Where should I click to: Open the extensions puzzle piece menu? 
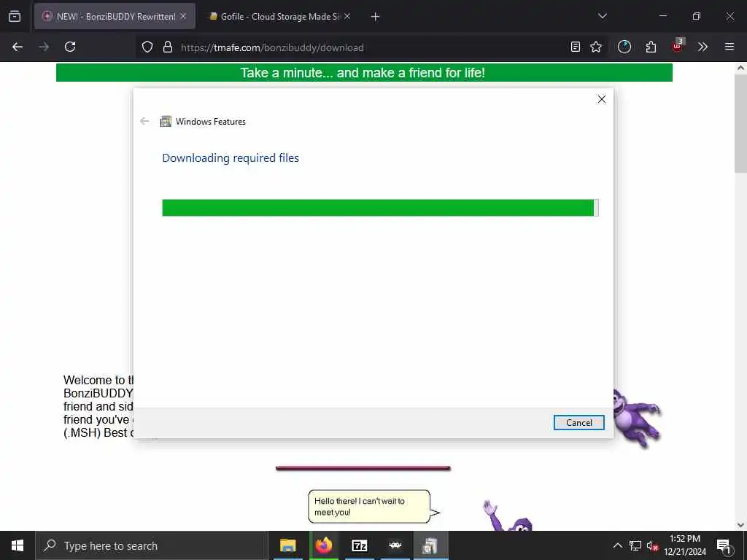click(x=651, y=47)
